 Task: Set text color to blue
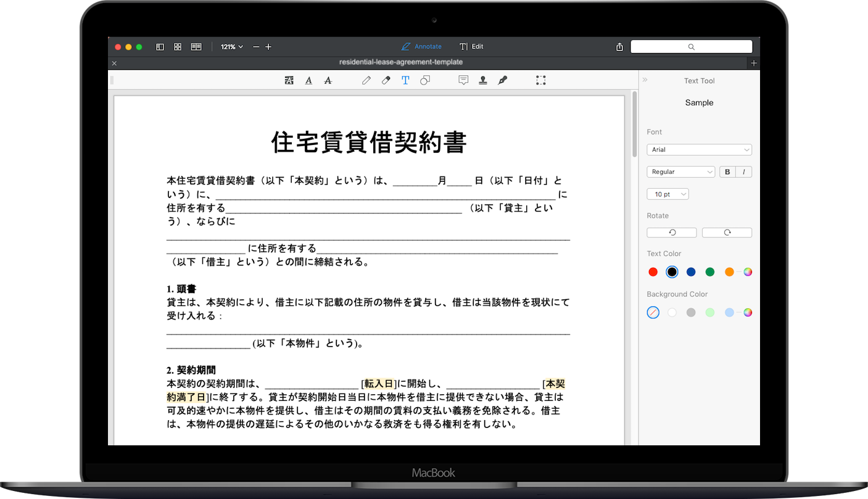[x=691, y=272]
